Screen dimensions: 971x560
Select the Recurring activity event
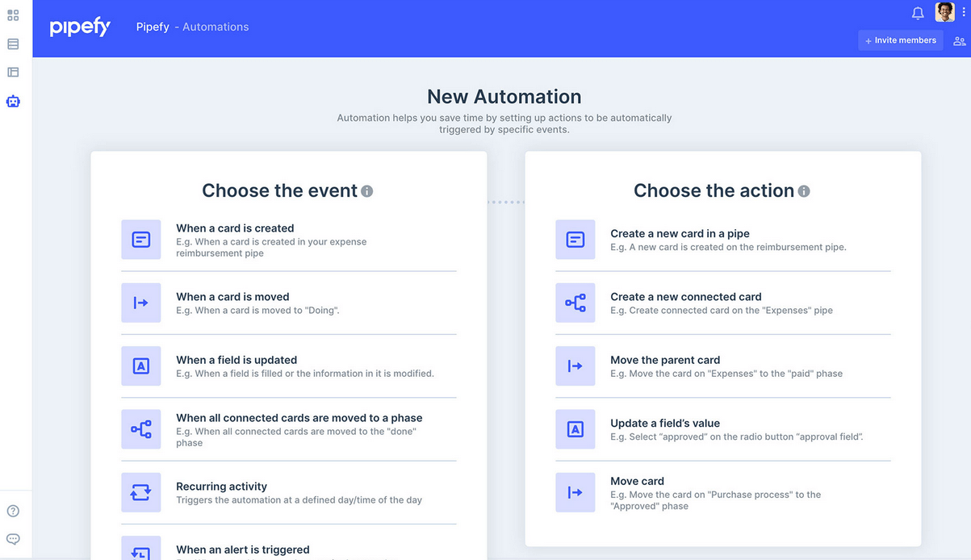tap(289, 492)
